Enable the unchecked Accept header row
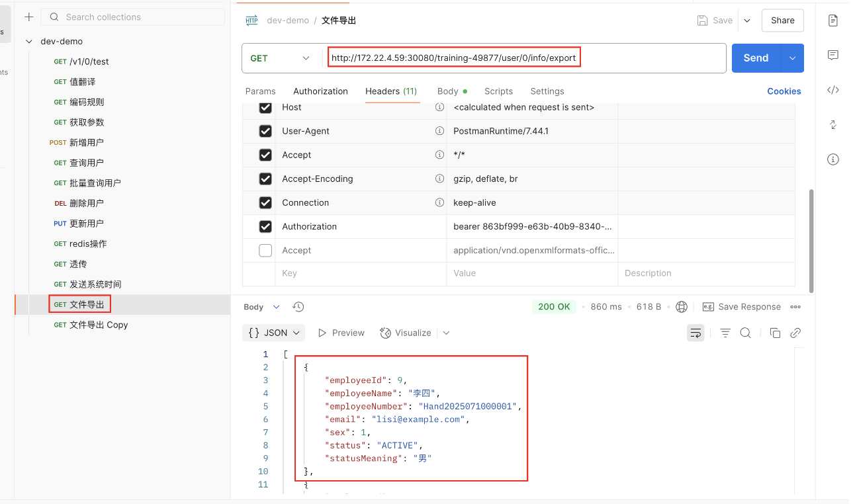Image resolution: width=851 pixels, height=504 pixels. pyautogui.click(x=265, y=250)
